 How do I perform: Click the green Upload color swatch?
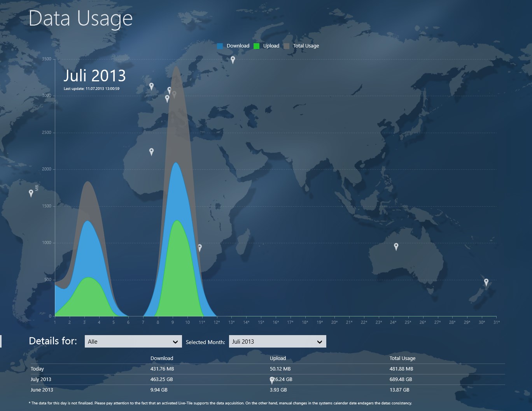pyautogui.click(x=256, y=46)
